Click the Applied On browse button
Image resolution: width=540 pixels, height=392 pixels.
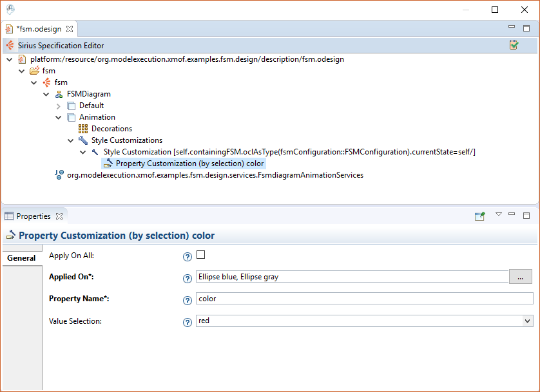pos(521,277)
